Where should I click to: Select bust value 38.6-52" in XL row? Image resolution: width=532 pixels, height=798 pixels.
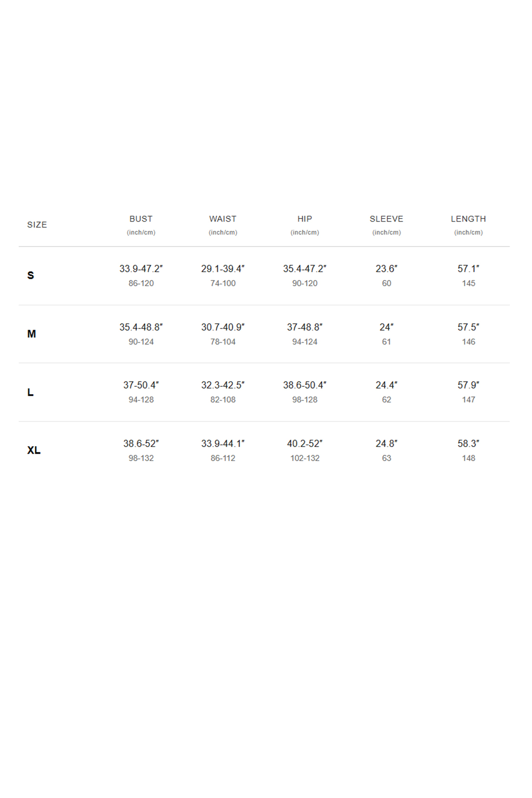tap(141, 443)
